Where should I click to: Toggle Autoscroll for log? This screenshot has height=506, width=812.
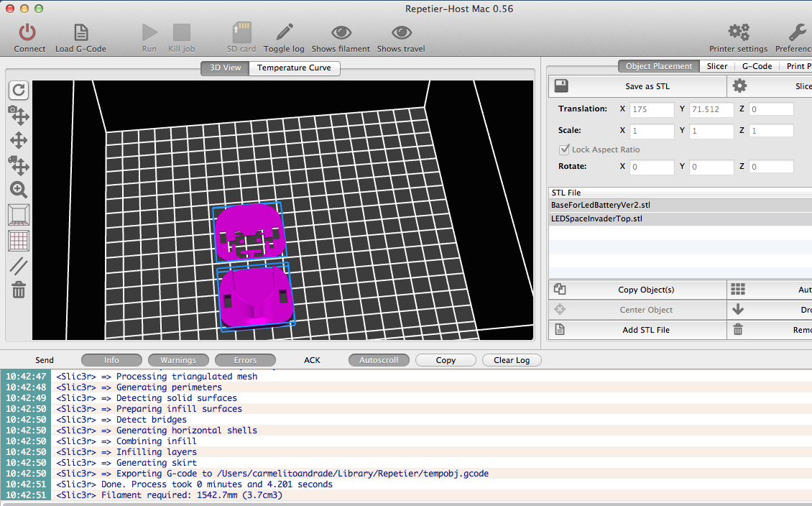379,360
